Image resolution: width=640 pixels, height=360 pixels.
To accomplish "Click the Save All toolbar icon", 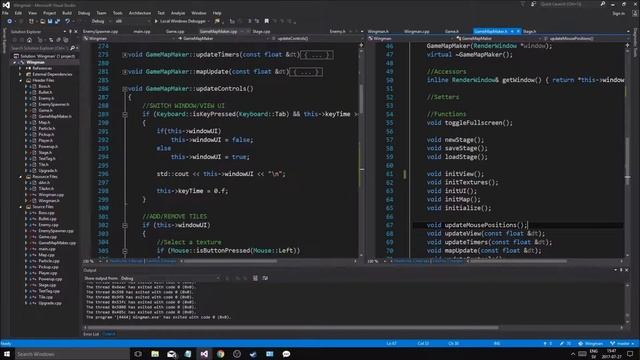I will pos(57,21).
